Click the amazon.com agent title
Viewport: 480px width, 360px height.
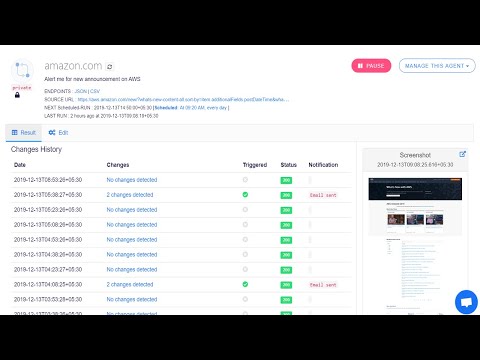point(73,66)
